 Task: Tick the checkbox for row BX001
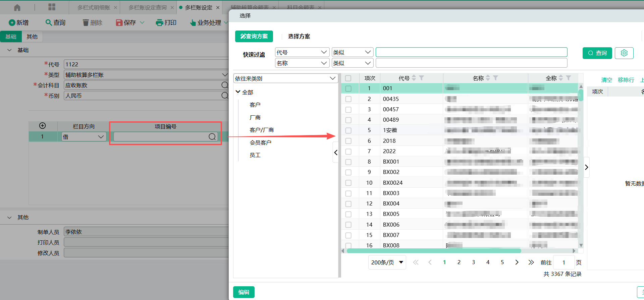pos(348,162)
